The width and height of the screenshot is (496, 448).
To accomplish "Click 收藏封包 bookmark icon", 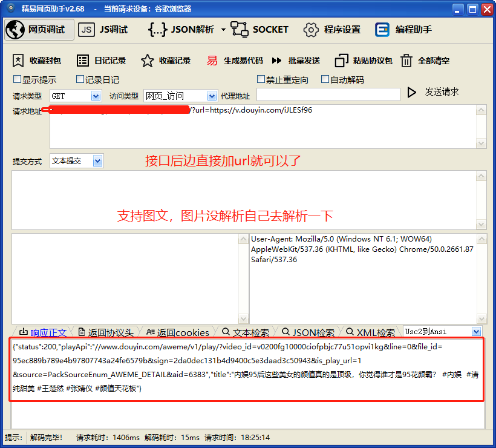I will tap(18, 61).
